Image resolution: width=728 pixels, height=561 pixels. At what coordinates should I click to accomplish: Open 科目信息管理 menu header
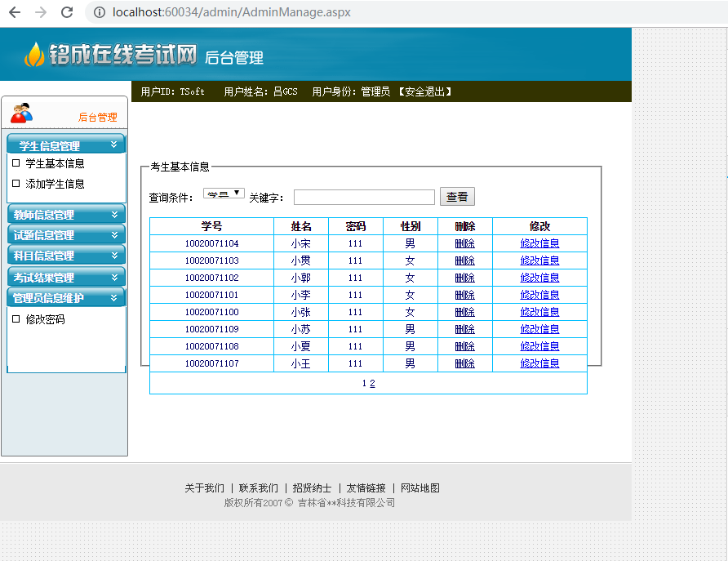(x=66, y=256)
